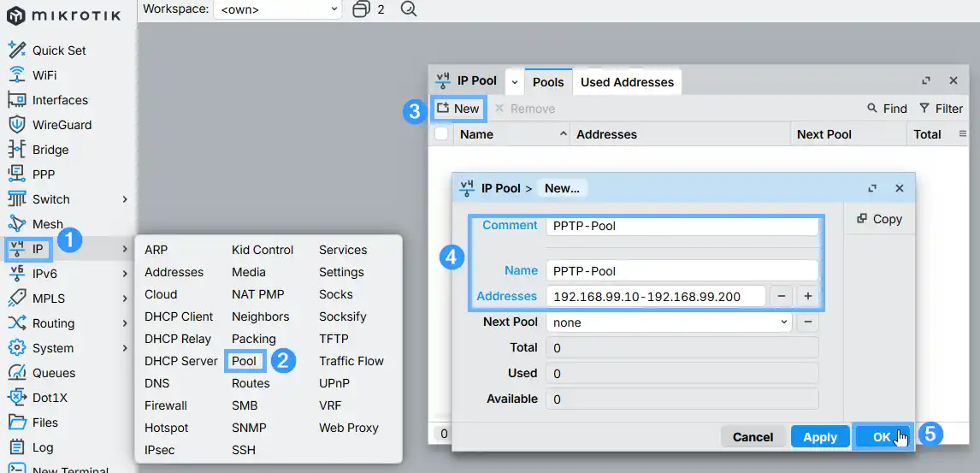Click the OK button
This screenshot has width=980, height=473.
click(x=882, y=437)
